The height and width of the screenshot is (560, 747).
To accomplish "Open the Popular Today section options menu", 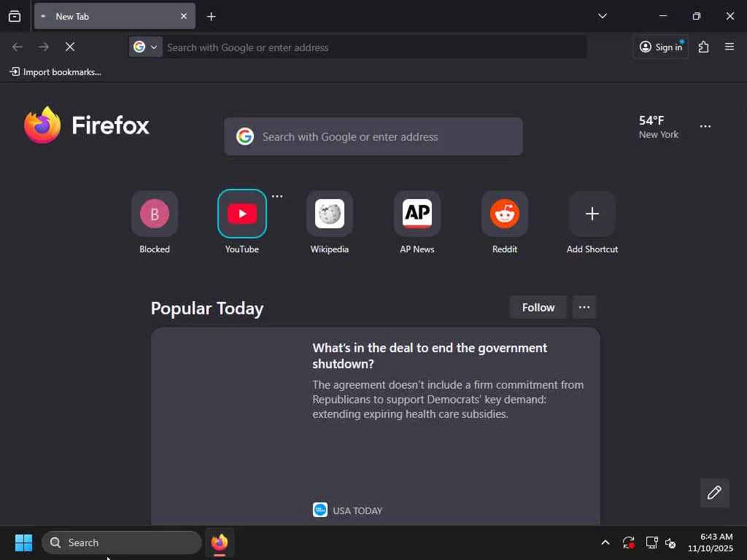I will (584, 307).
